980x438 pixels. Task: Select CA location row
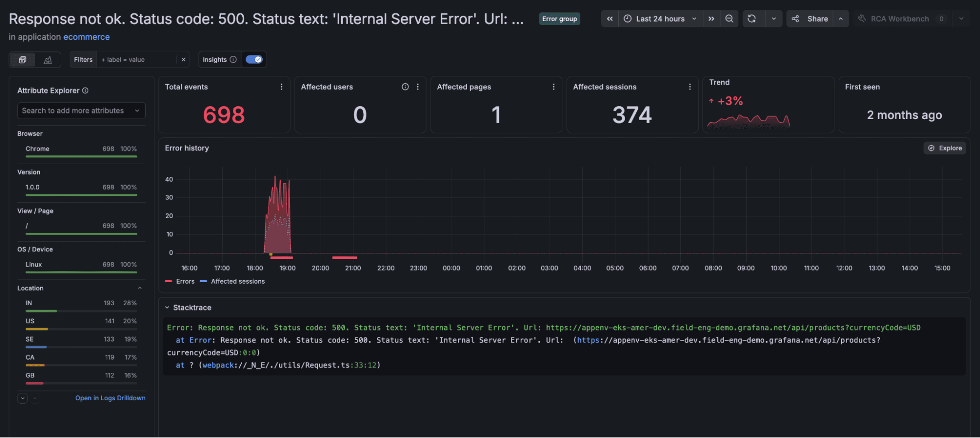pos(81,360)
